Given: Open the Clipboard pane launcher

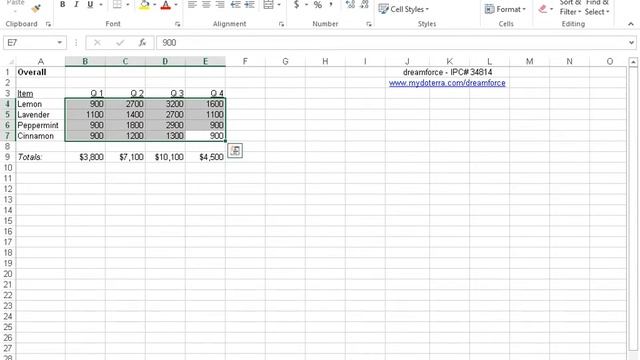Looking at the screenshot, I should tap(48, 24).
